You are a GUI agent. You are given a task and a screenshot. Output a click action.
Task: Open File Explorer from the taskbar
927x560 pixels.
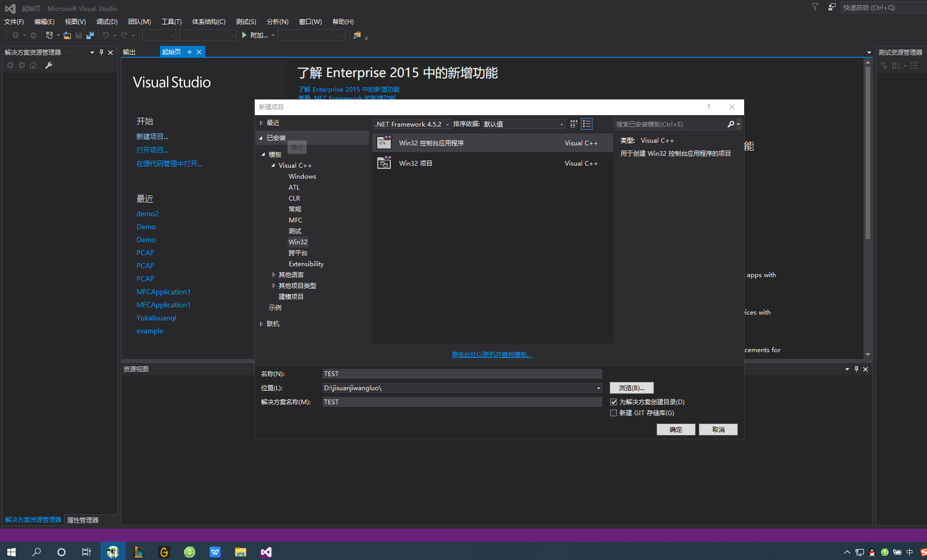(240, 552)
